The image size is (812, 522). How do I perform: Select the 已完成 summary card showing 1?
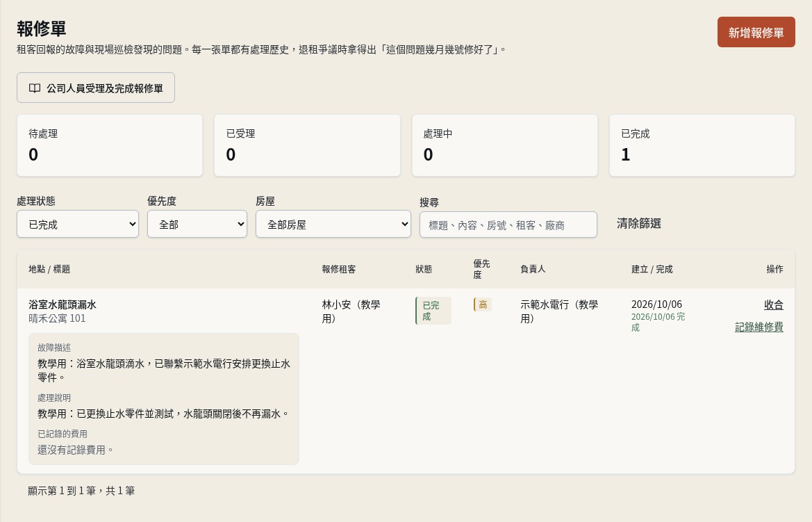[x=702, y=146]
